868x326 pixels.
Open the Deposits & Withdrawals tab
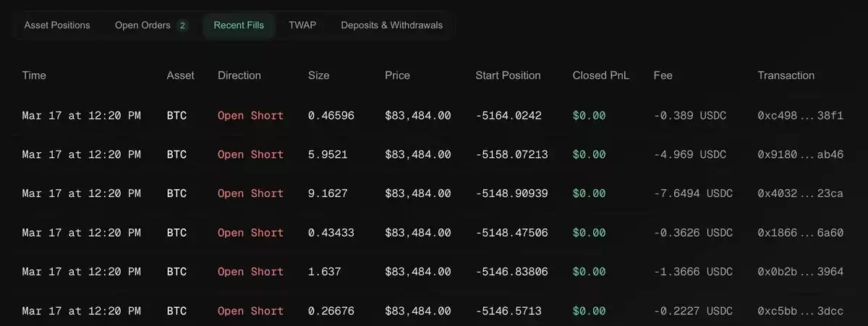[x=392, y=25]
